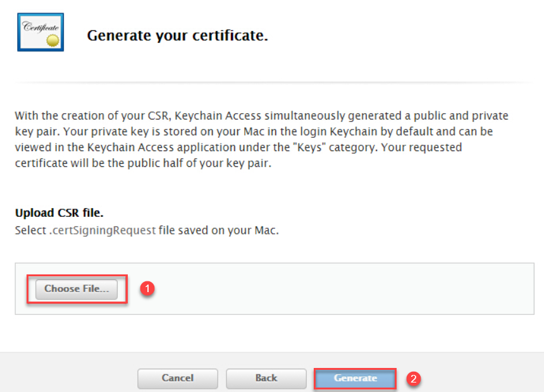Click the gold seal on the certificate icon
This screenshot has width=544, height=392.
coord(53,40)
